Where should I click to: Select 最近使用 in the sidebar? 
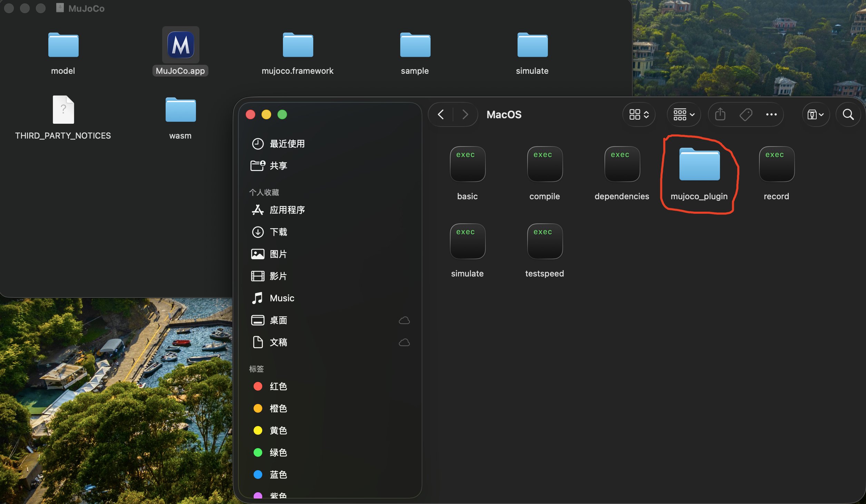(x=287, y=144)
